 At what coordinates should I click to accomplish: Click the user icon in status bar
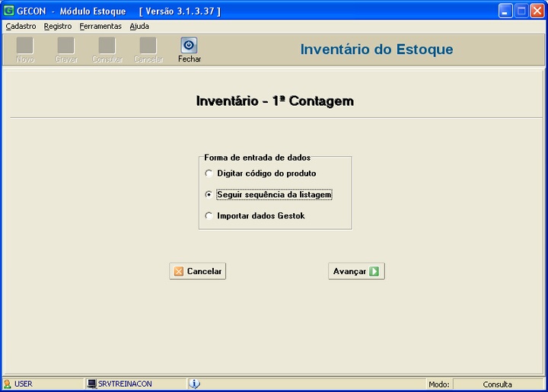pos(7,384)
